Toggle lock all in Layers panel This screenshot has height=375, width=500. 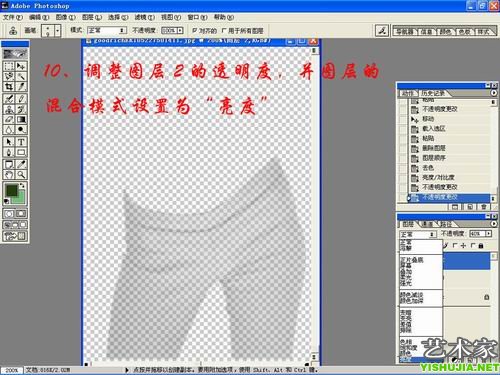pos(472,246)
